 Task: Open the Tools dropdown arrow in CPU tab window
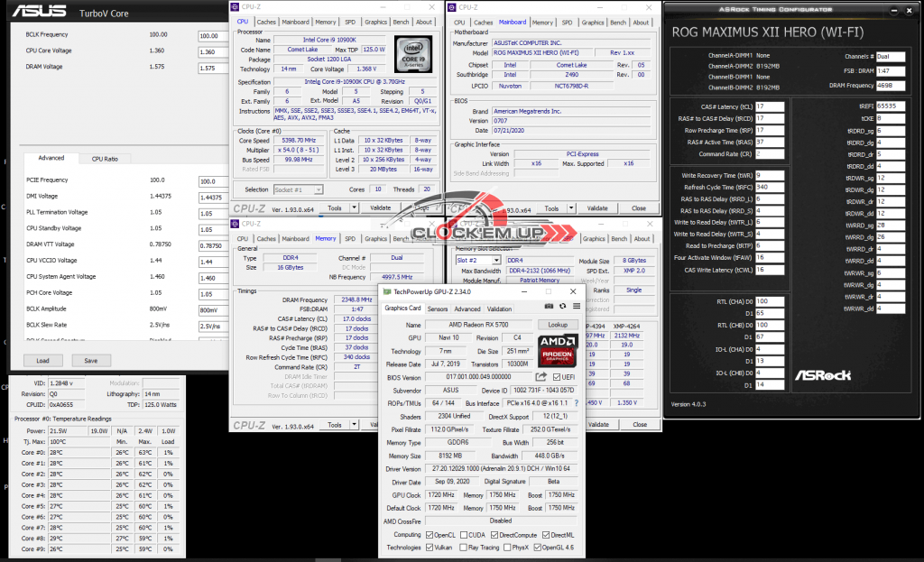click(356, 207)
